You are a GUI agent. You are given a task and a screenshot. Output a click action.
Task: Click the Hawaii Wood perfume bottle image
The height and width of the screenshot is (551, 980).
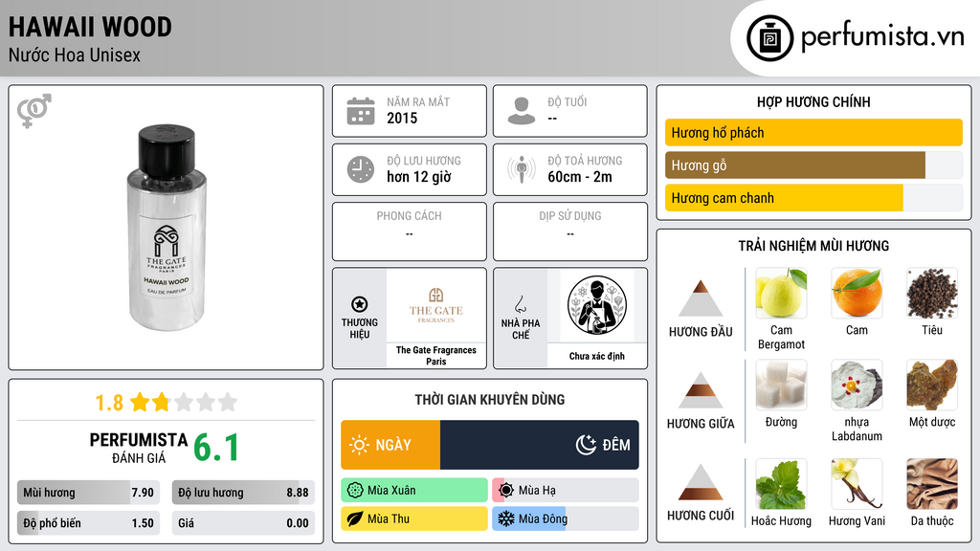click(x=167, y=228)
